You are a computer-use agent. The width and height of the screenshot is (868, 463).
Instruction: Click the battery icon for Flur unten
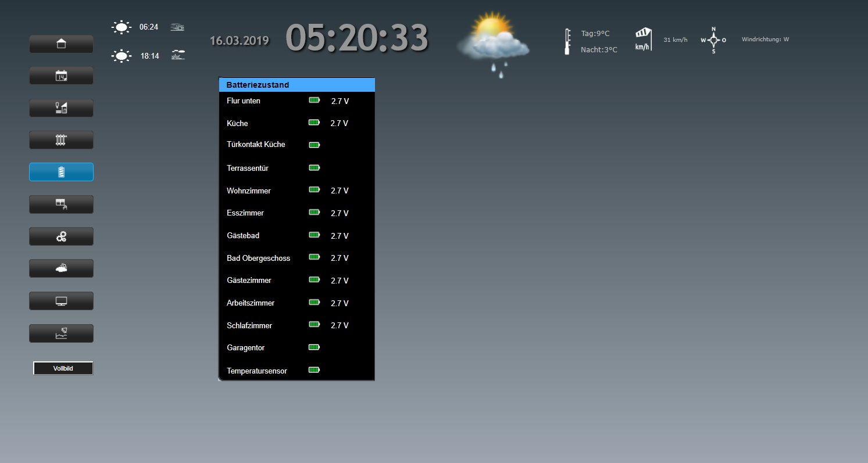(315, 101)
